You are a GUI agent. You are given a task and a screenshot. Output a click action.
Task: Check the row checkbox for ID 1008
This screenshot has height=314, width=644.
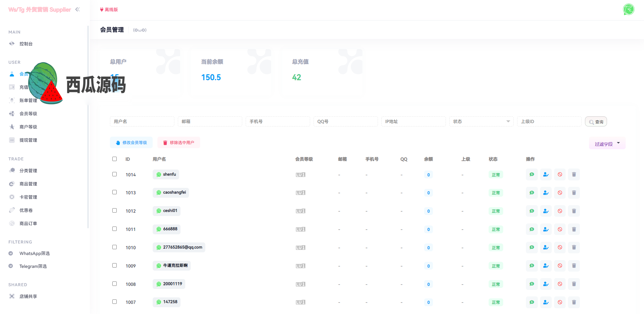pyautogui.click(x=115, y=283)
